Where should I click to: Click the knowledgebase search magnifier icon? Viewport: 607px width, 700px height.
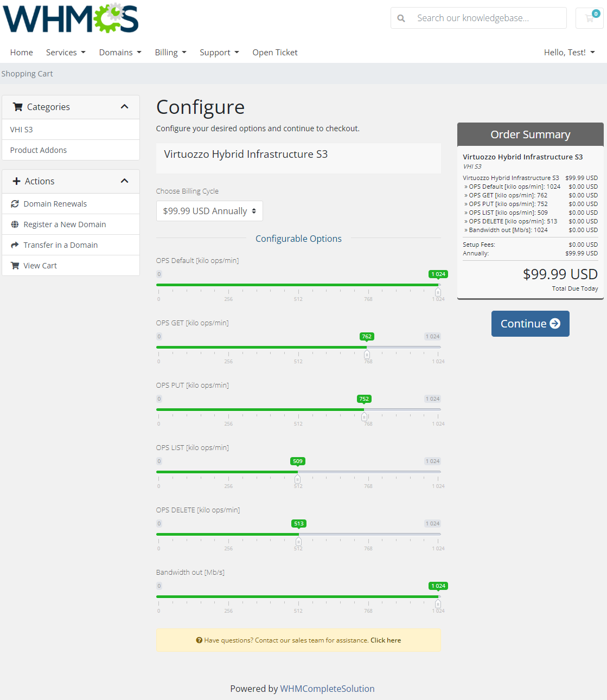click(x=401, y=18)
